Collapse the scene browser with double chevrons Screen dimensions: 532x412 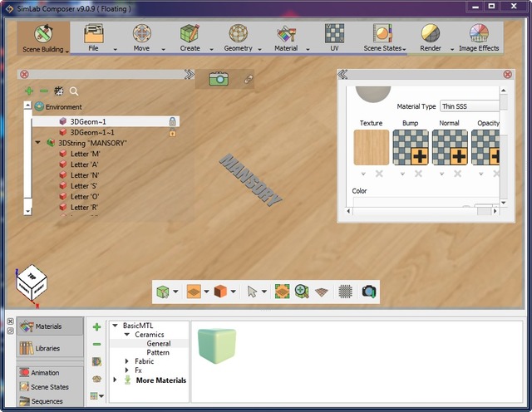point(189,74)
